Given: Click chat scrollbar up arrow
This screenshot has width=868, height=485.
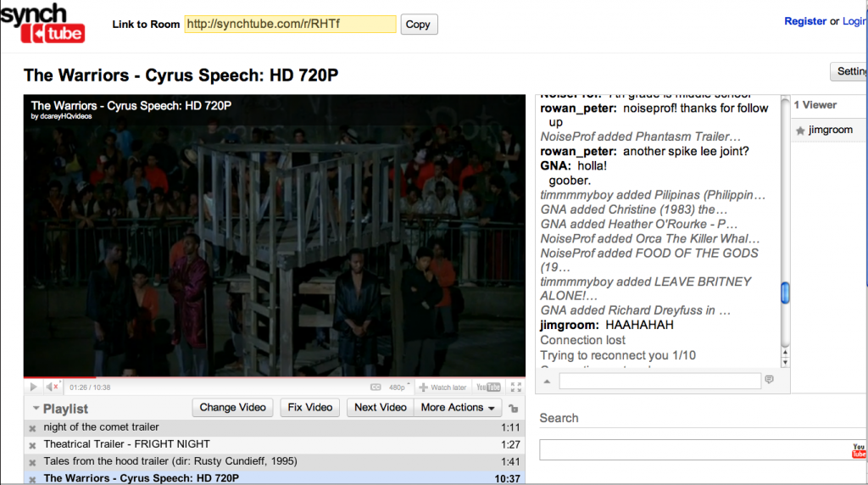Looking at the screenshot, I should tap(785, 353).
